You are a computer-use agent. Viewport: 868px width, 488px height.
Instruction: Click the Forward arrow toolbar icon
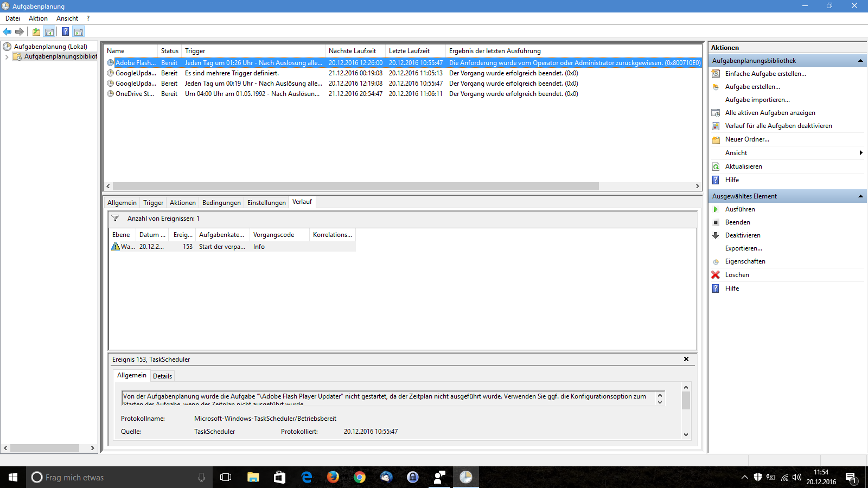click(x=20, y=31)
